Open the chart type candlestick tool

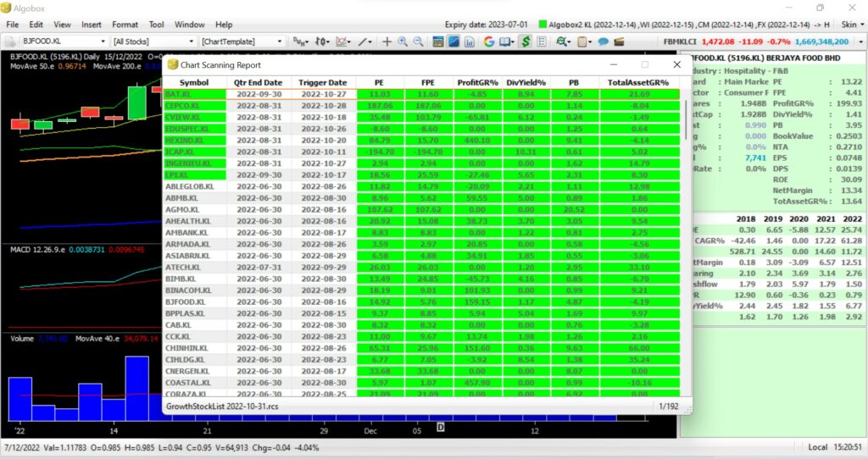pos(322,41)
